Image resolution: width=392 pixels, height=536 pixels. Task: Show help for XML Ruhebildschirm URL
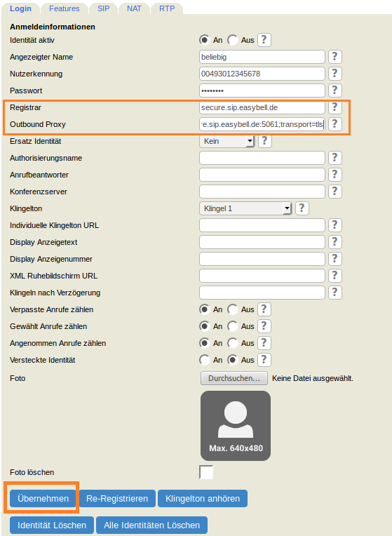pyautogui.click(x=335, y=276)
